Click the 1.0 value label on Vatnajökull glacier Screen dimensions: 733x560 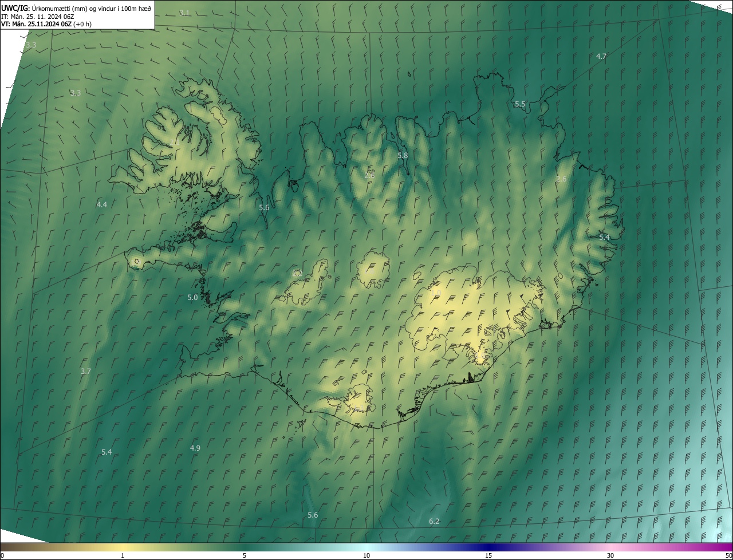tap(436, 293)
